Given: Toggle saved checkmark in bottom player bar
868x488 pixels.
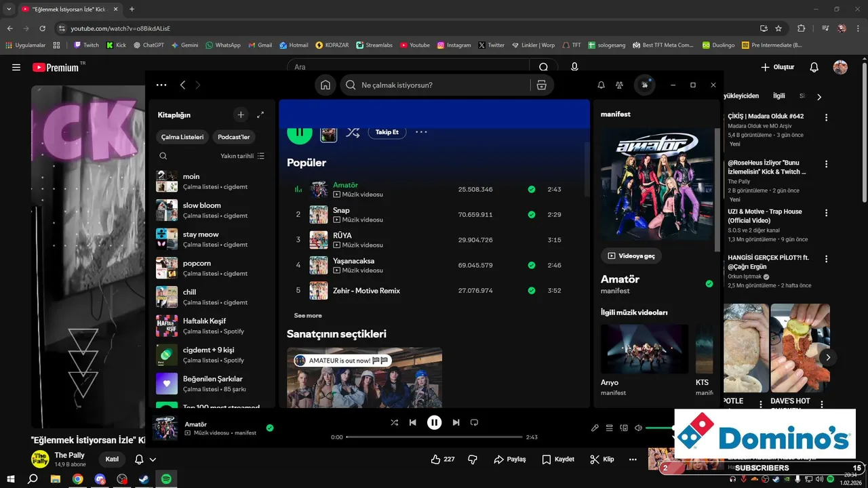Looking at the screenshot, I should tap(270, 428).
